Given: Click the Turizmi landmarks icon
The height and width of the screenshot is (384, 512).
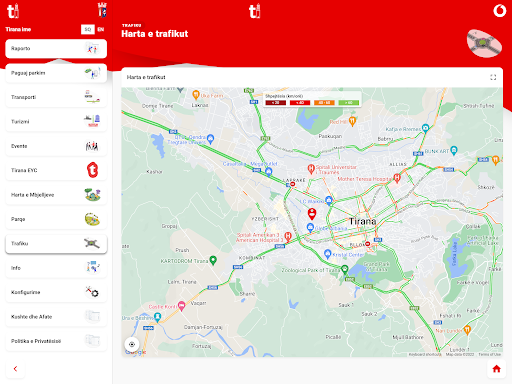Looking at the screenshot, I should coord(92,122).
